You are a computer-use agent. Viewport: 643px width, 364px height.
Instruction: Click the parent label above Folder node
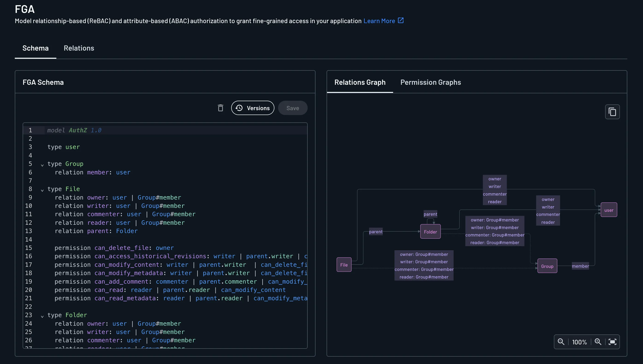(x=430, y=214)
